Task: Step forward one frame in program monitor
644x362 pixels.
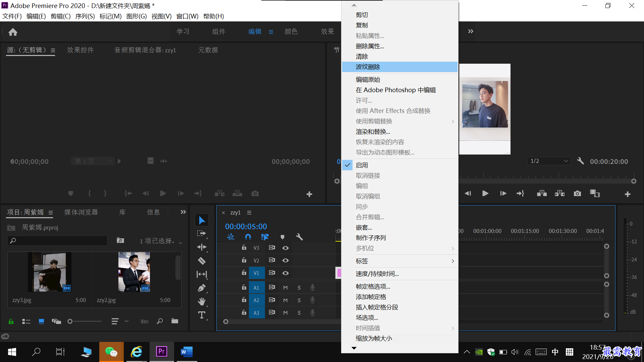Action: pyautogui.click(x=503, y=193)
